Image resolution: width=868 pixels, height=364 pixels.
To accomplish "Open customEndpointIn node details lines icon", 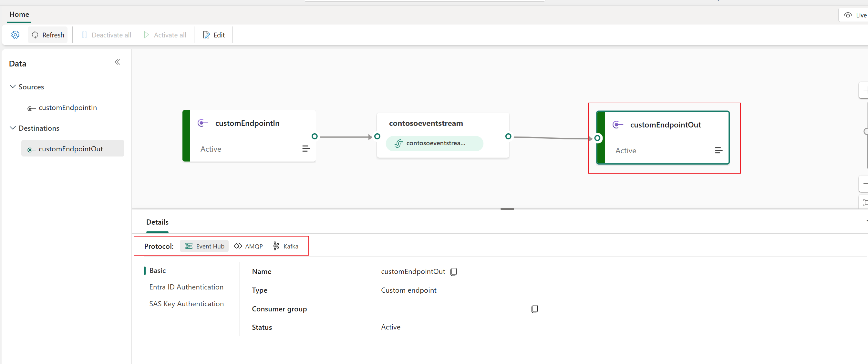I will point(305,148).
